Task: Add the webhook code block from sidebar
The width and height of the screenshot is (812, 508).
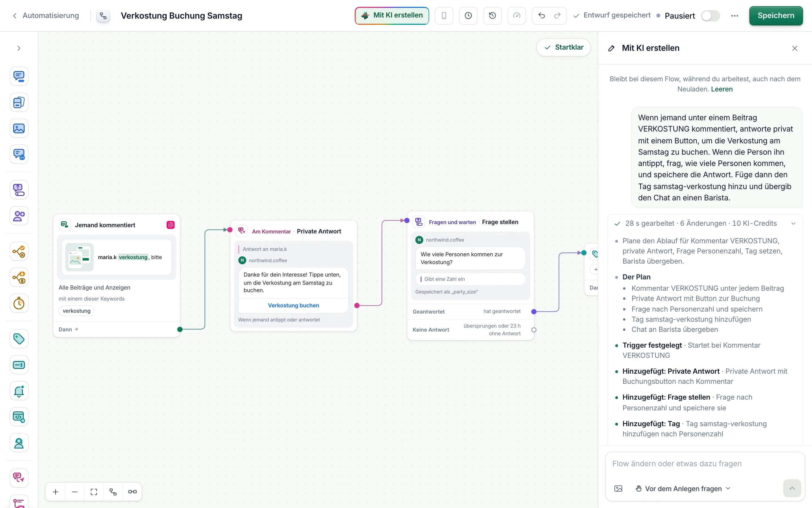Action: point(19,417)
